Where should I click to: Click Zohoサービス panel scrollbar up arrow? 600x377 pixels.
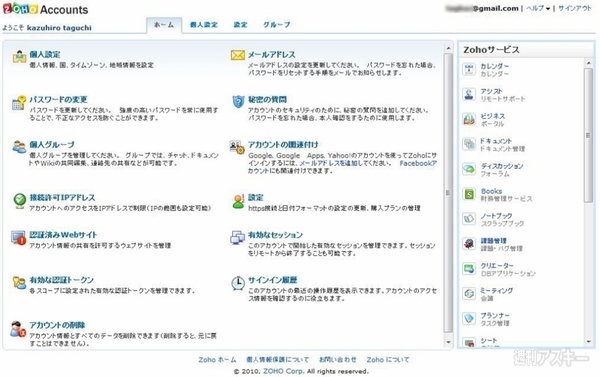[589, 63]
